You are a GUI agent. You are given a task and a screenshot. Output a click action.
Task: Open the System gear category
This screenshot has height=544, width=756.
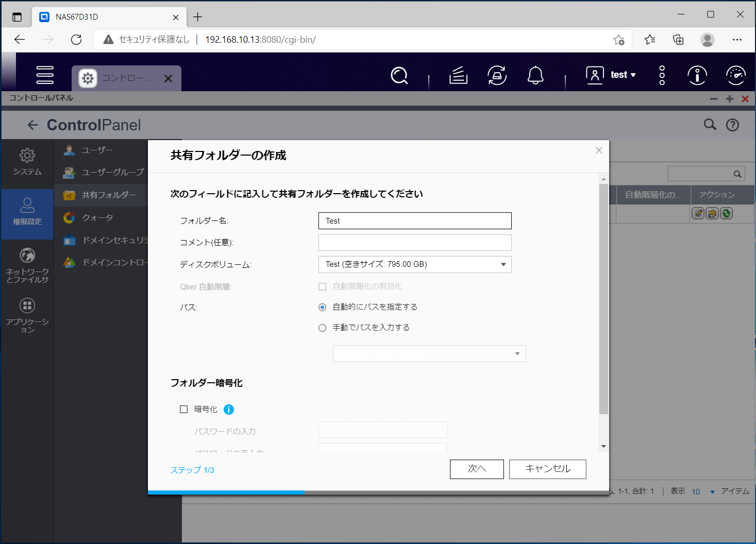click(x=27, y=162)
